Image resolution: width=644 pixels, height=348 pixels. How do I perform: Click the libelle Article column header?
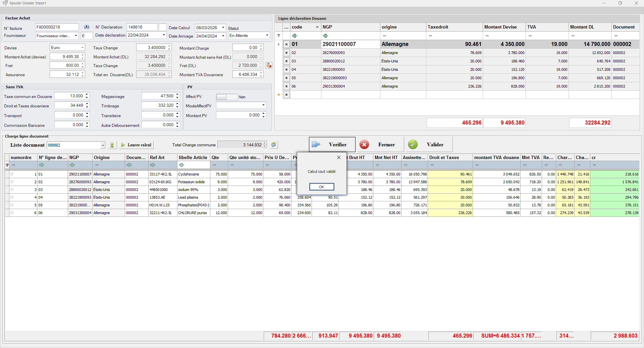193,157
